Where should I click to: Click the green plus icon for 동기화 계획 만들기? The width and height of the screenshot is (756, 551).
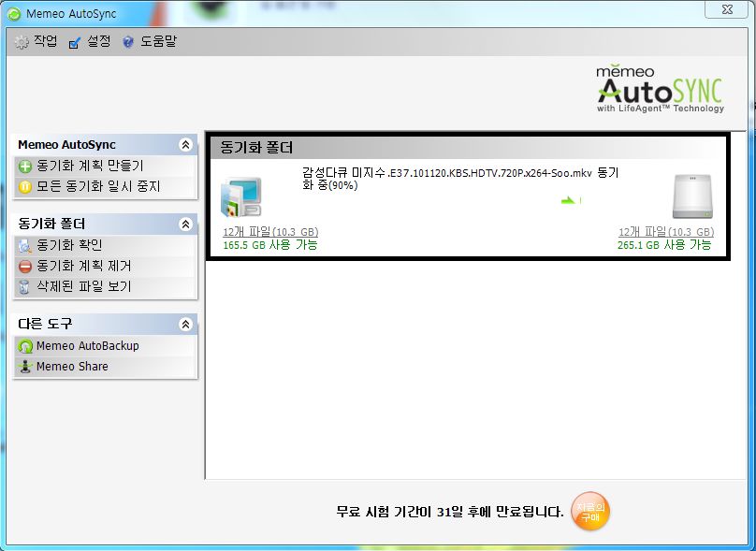[x=25, y=167]
